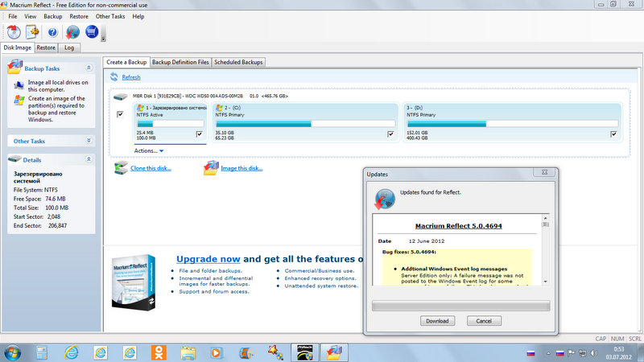Click the Image this disk folder icon
Image resolution: width=644 pixels, height=362 pixels.
point(211,168)
